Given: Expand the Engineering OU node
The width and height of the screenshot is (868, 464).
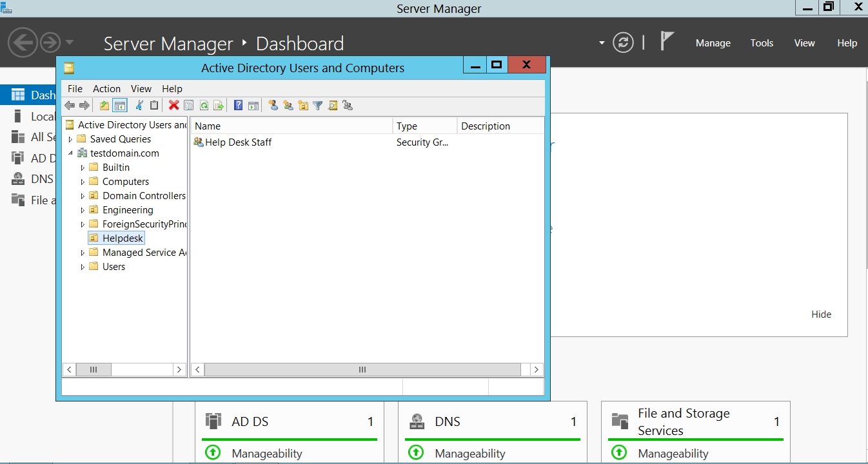Looking at the screenshot, I should (83, 210).
